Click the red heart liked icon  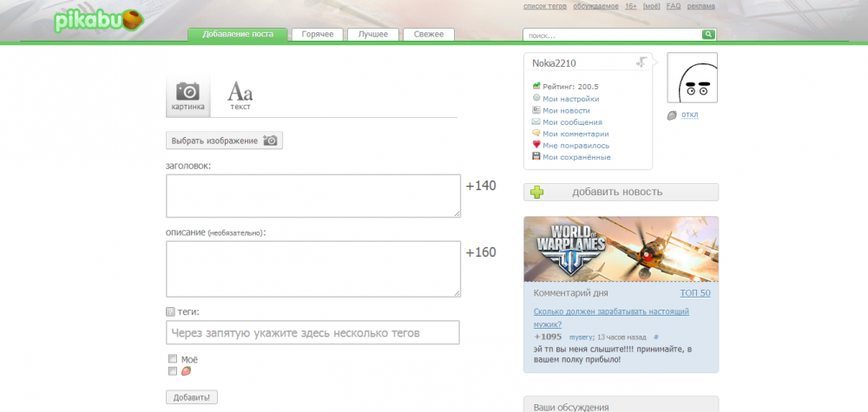coord(536,144)
